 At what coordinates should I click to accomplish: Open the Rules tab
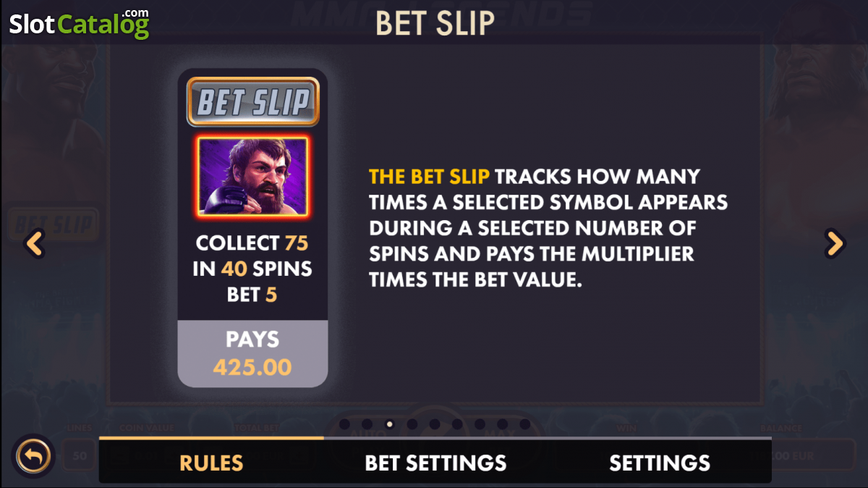click(211, 463)
